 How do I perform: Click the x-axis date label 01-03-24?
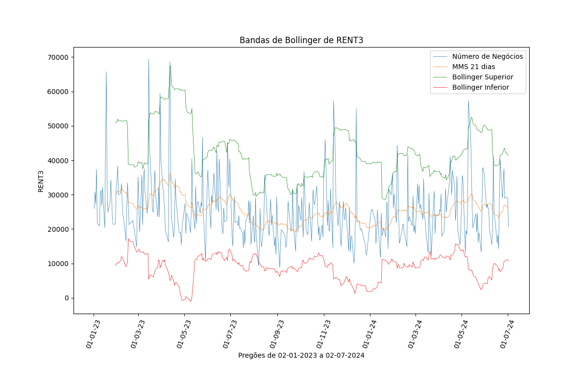pos(415,334)
